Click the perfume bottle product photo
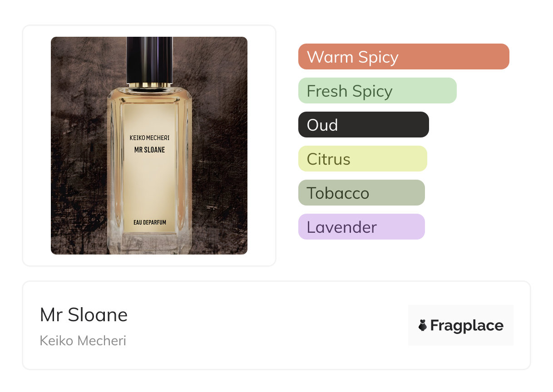The image size is (553, 392). pos(149,146)
